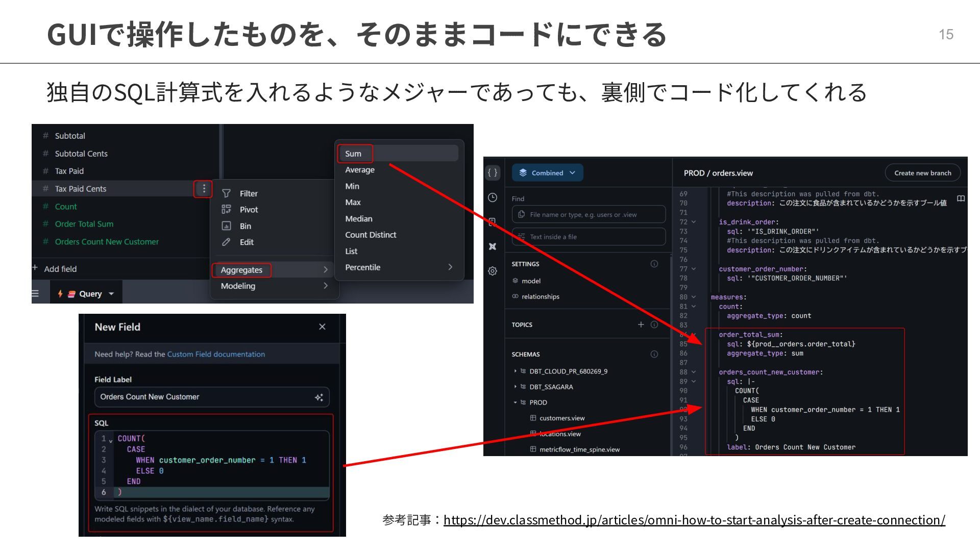Open the Combined mode dropdown
This screenshot has height=551, width=980.
548,173
